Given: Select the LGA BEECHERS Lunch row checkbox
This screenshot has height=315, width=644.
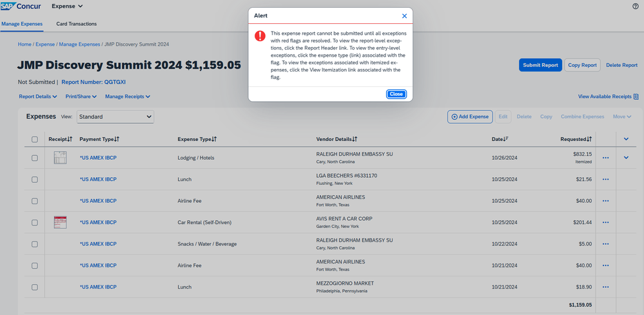Looking at the screenshot, I should coord(35,179).
